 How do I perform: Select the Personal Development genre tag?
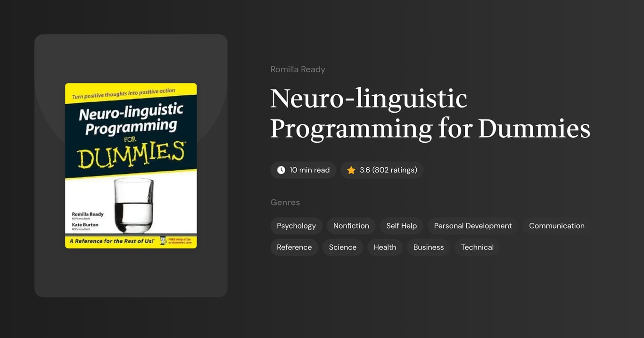[472, 226]
